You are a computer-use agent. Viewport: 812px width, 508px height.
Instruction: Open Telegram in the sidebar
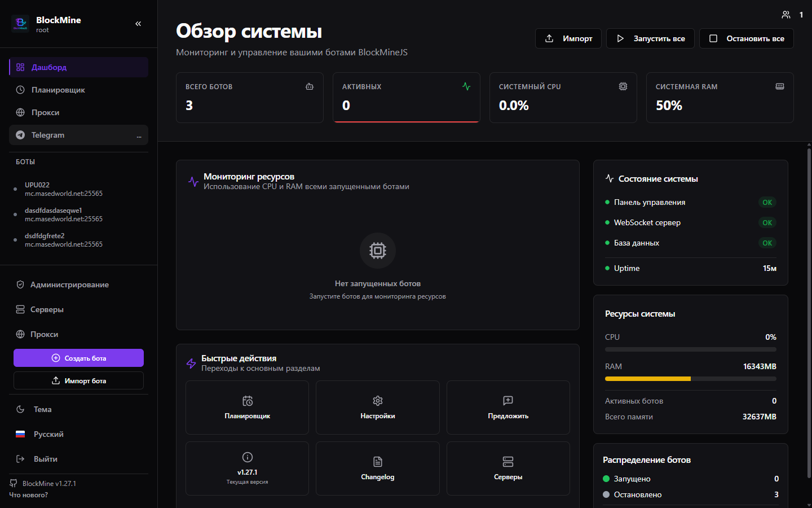(78, 135)
